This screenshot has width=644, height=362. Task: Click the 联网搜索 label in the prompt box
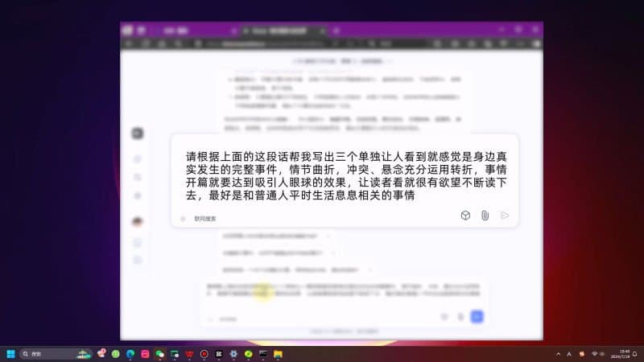[x=205, y=219]
